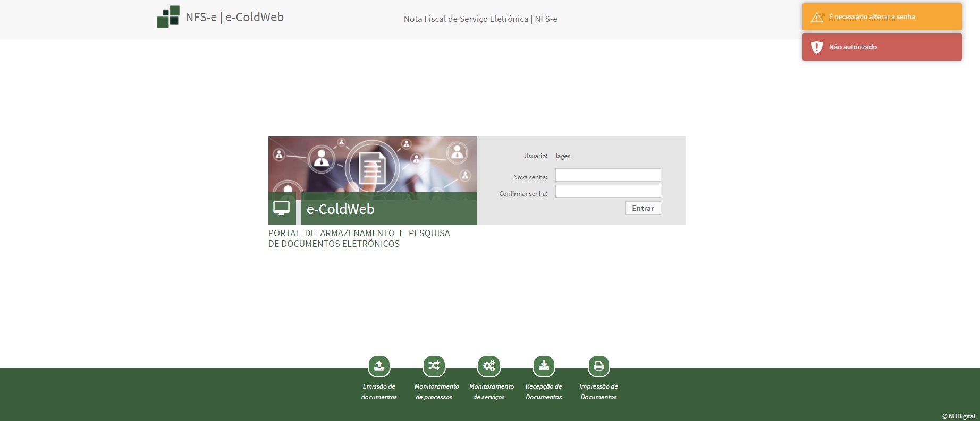This screenshot has width=980, height=421.
Task: Click the warning triangle in orange notification
Action: 817,18
